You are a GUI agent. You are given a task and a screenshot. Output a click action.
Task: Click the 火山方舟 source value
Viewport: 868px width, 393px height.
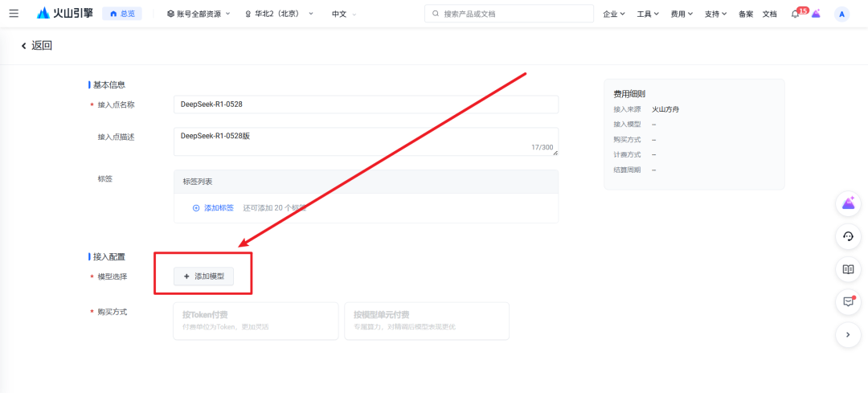tap(665, 109)
